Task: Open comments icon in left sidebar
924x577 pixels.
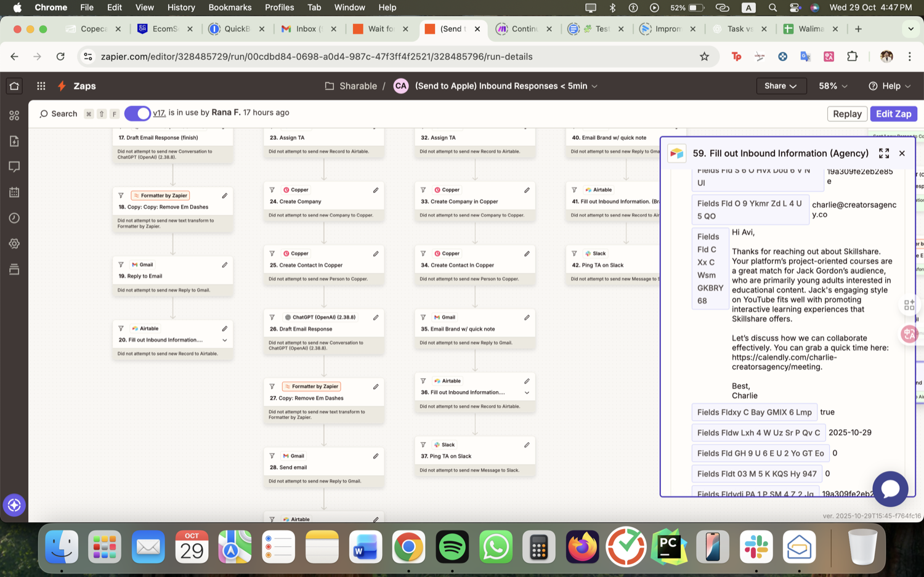Action: [x=14, y=167]
